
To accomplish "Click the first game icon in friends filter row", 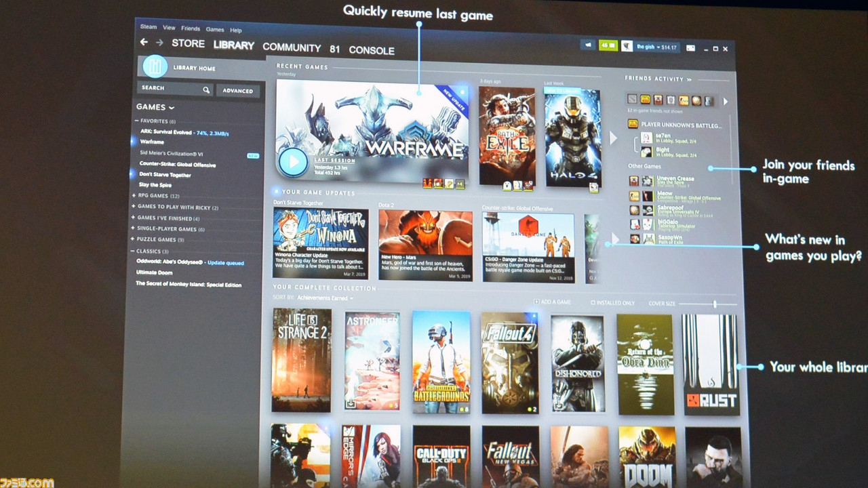I will click(x=633, y=99).
